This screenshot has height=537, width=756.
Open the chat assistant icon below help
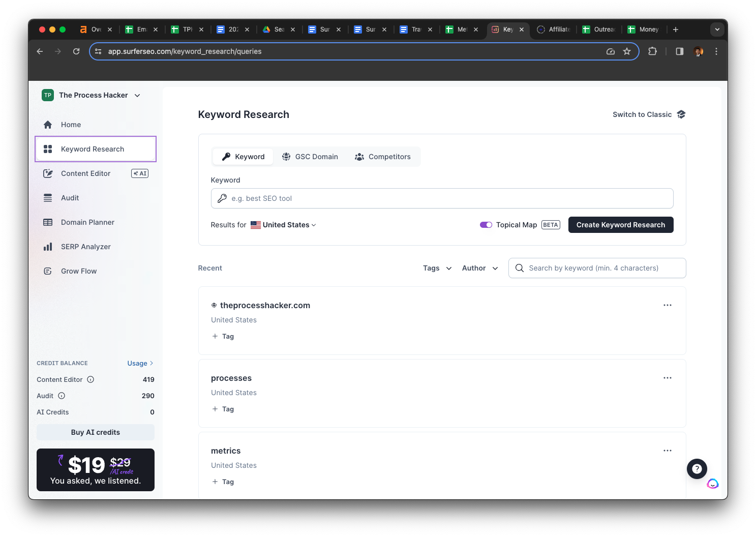(713, 484)
